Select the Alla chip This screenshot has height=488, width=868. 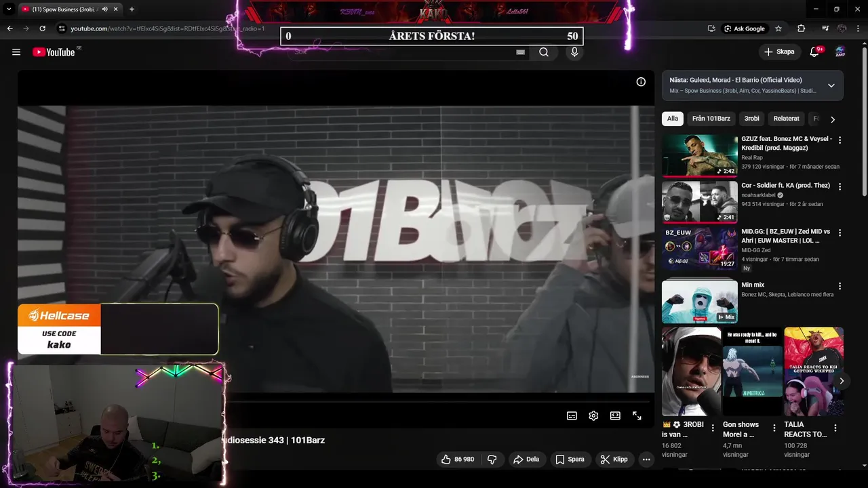pos(673,119)
